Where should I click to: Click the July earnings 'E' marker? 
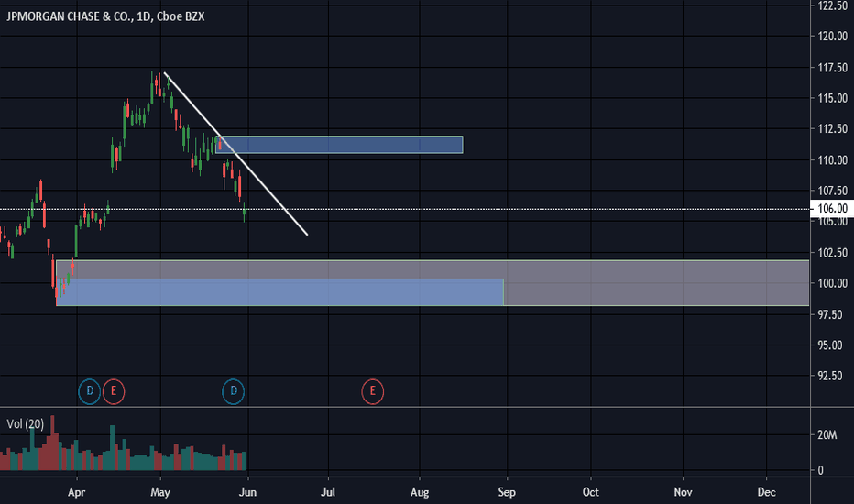373,391
